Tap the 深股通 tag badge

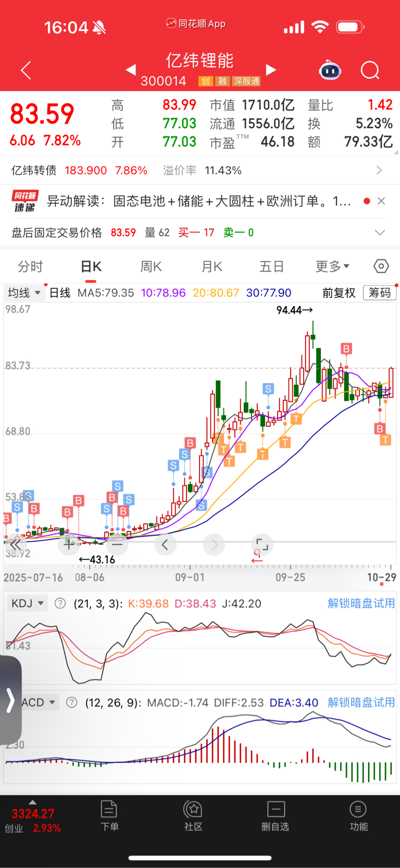(x=246, y=81)
